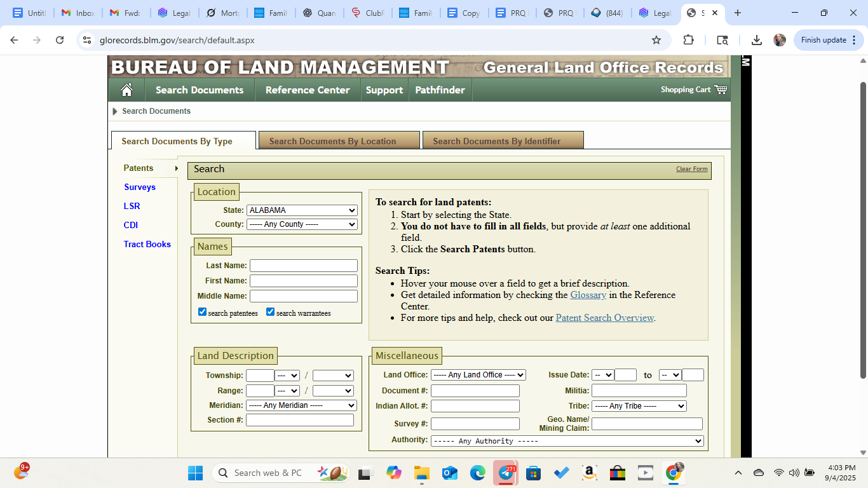Select Surveys in the left sidebar
868x488 pixels.
click(x=140, y=187)
